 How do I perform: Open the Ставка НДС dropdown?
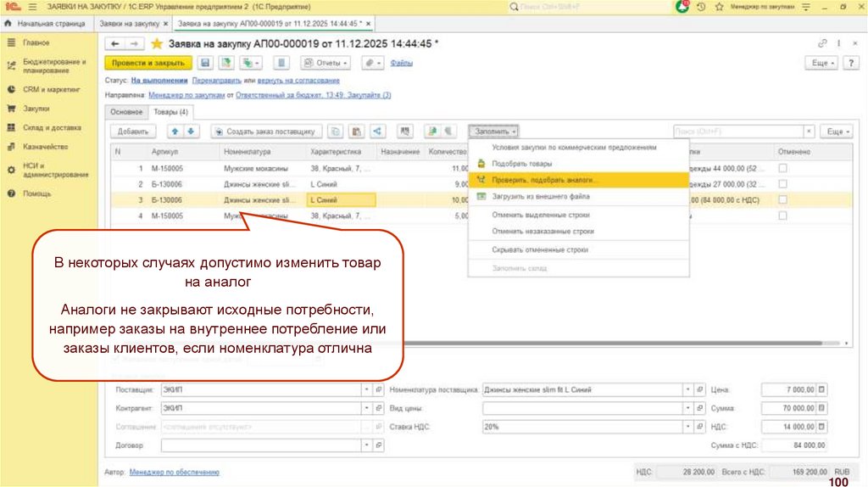687,427
